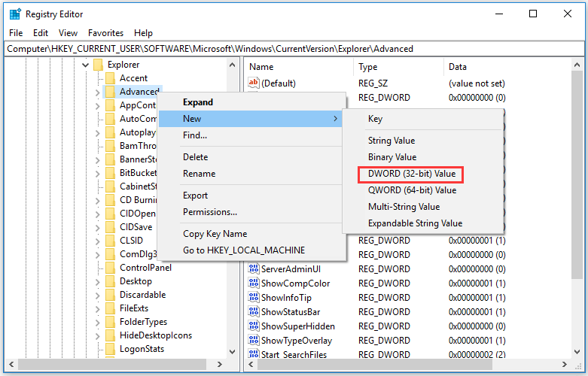Click the Explorer folder icon in tree

coord(98,65)
